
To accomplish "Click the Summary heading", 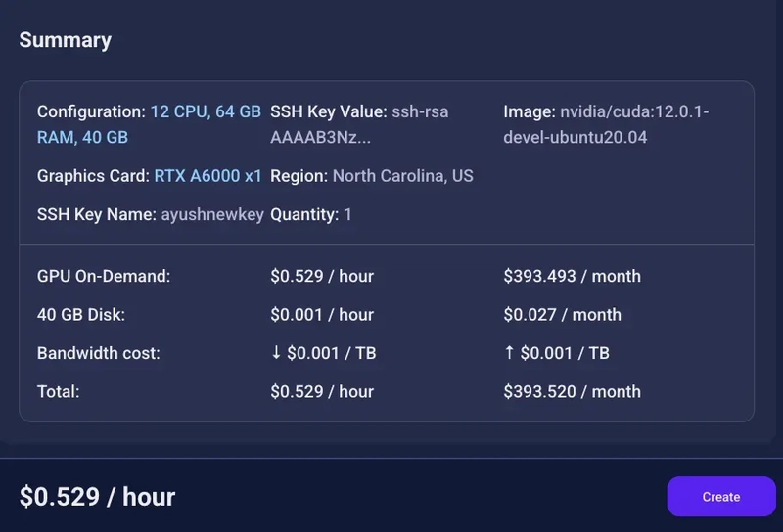I will pyautogui.click(x=66, y=40).
